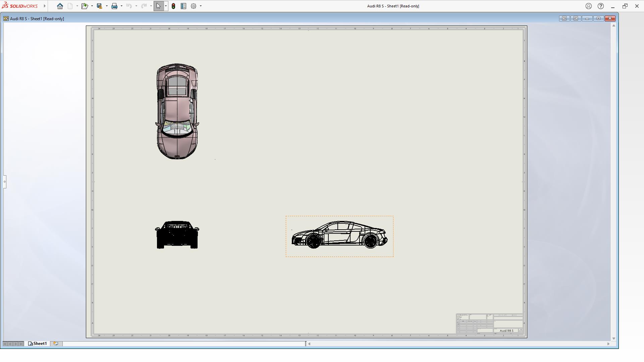
Task: Open the Select tool dropdown arrow
Action: pos(166,6)
